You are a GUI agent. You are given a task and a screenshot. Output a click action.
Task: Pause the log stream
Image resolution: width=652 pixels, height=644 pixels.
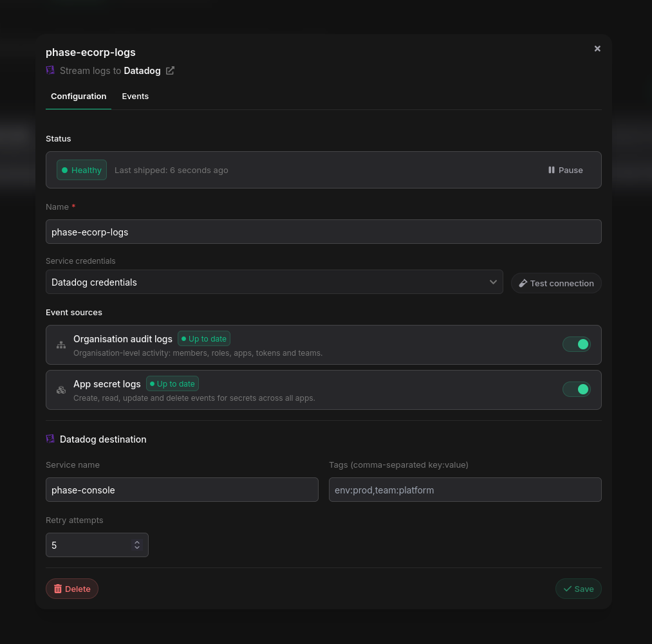(x=565, y=170)
